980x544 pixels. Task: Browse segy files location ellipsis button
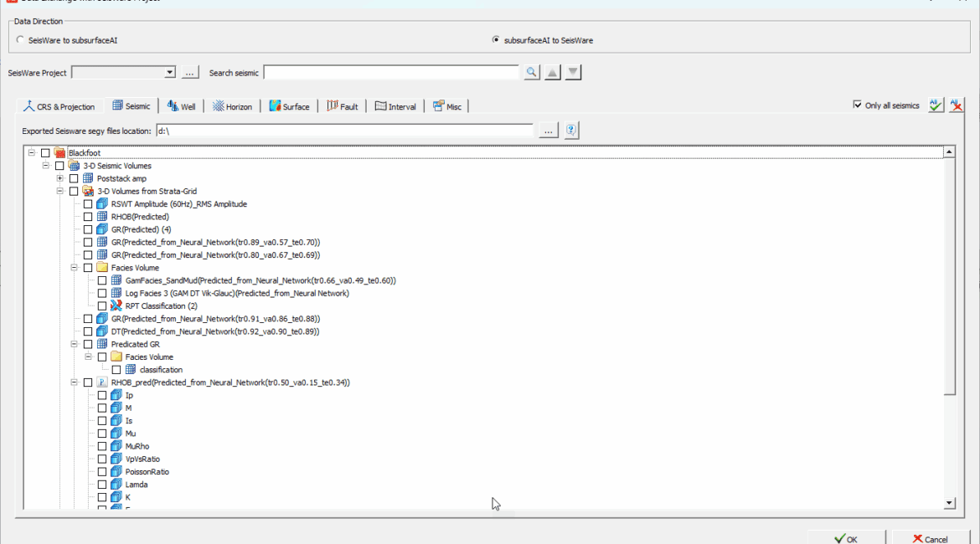pos(548,131)
